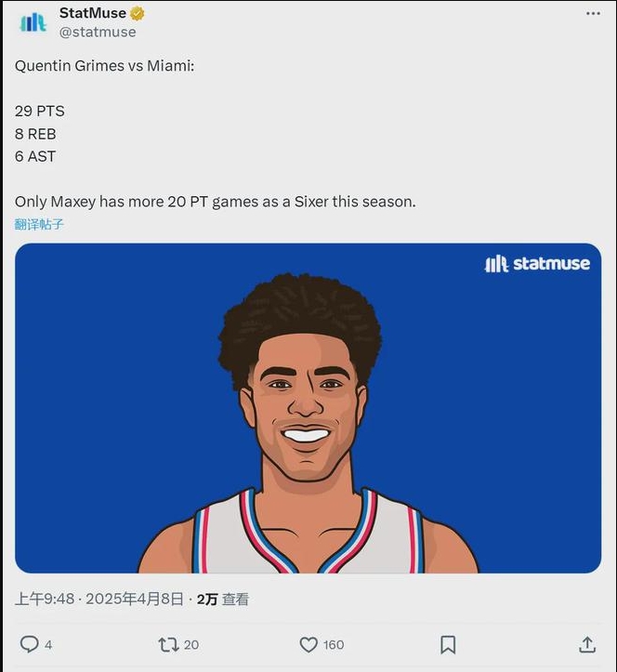Click the gold verified badge
Viewport: 617px width, 672px height.
coord(138,14)
